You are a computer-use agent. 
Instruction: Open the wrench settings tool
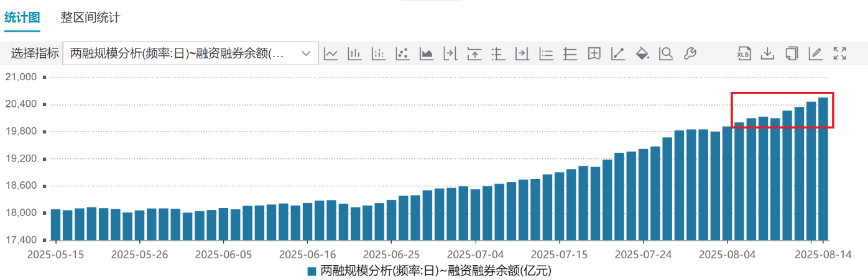[690, 54]
